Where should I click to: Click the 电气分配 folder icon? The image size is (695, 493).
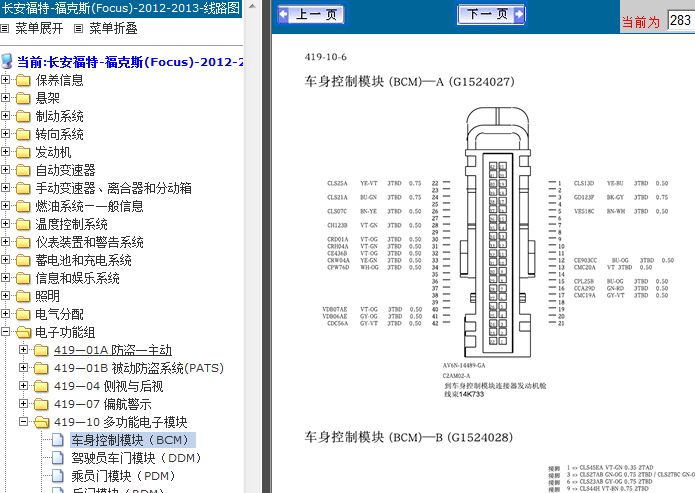point(23,314)
